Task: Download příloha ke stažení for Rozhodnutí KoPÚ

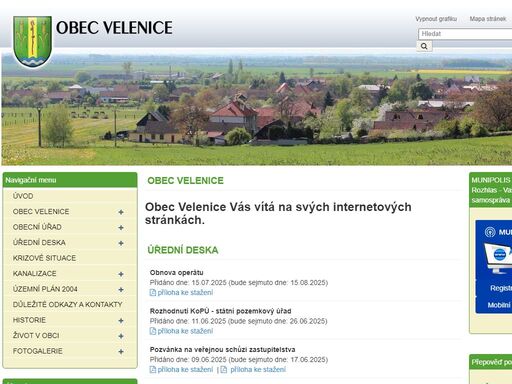Action: click(x=185, y=331)
